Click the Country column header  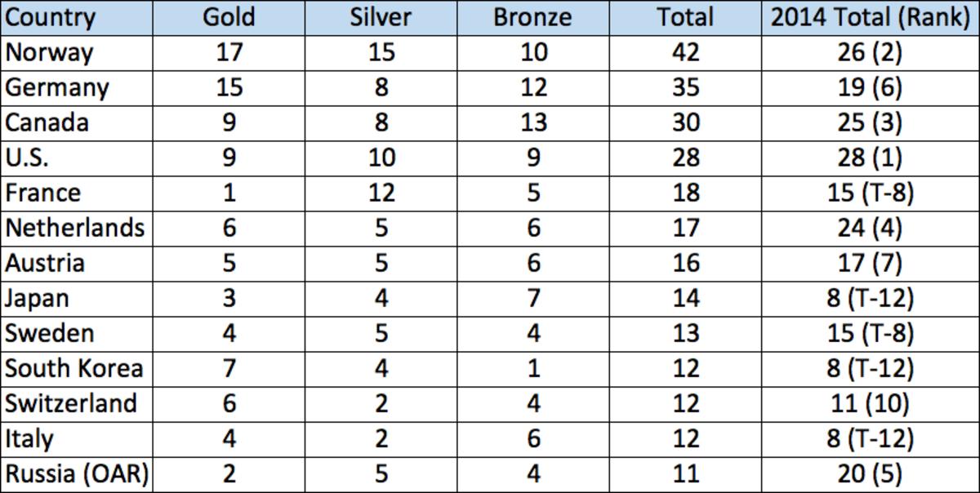coord(51,17)
